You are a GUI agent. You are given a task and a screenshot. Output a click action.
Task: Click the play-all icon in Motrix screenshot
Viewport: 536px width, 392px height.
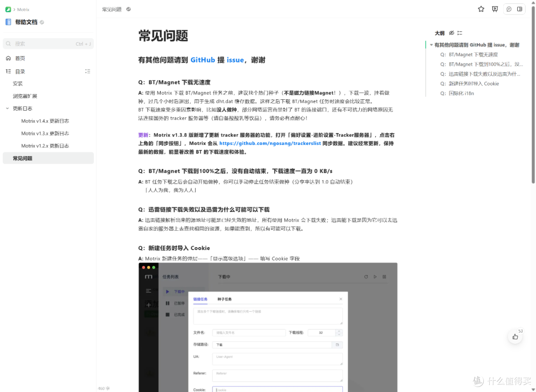[x=375, y=277]
